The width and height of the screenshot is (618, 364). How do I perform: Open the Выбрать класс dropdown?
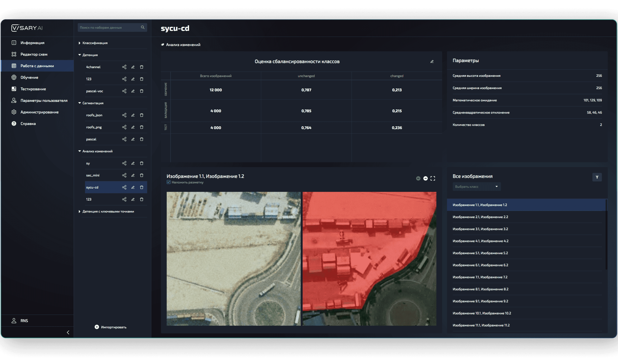(476, 187)
